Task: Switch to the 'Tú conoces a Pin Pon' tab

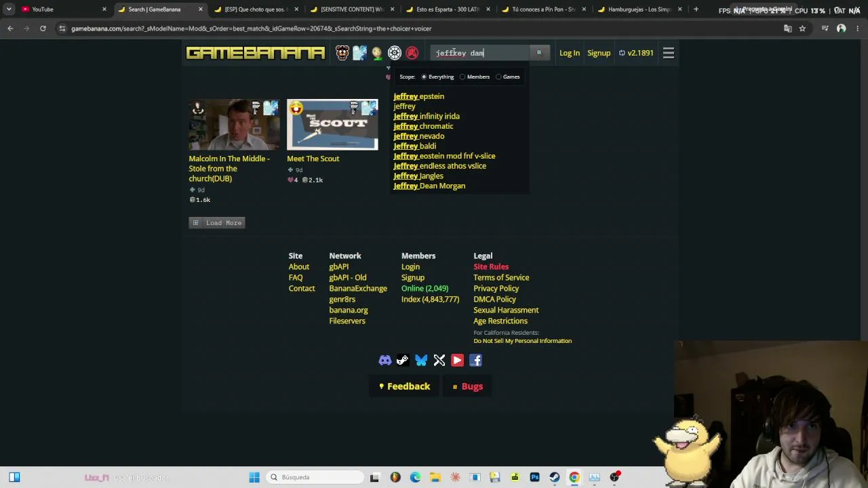Action: coord(543,9)
